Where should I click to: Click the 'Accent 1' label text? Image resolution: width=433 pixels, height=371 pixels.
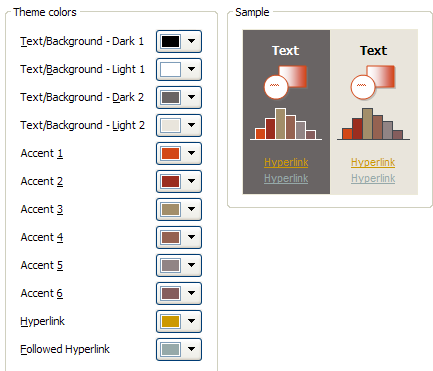42,153
